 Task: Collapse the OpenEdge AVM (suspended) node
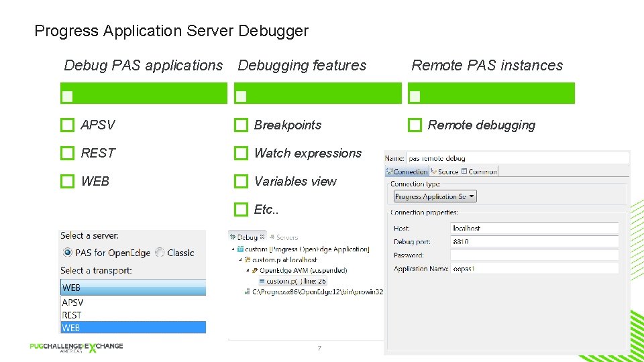pos(248,270)
